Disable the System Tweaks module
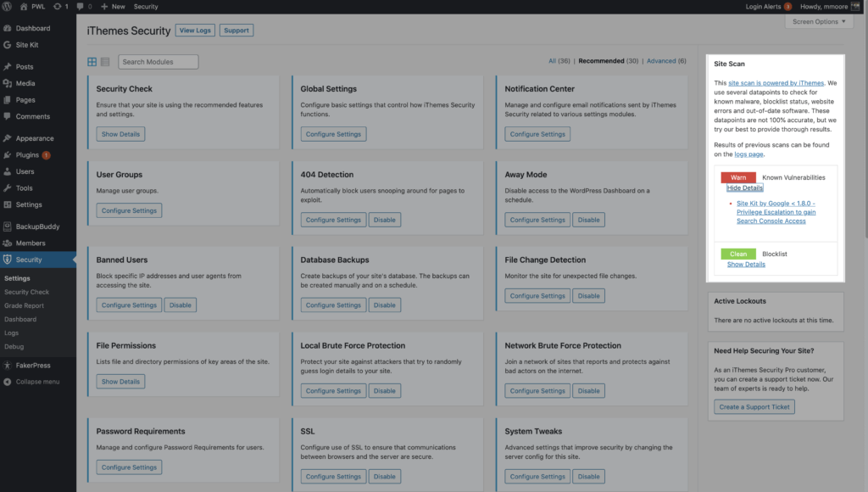Screen dimensions: 868x492 588,477
